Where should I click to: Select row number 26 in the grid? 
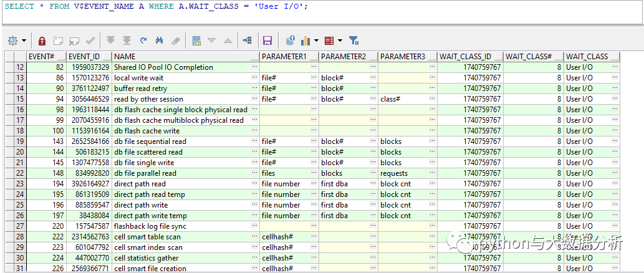pos(20,216)
